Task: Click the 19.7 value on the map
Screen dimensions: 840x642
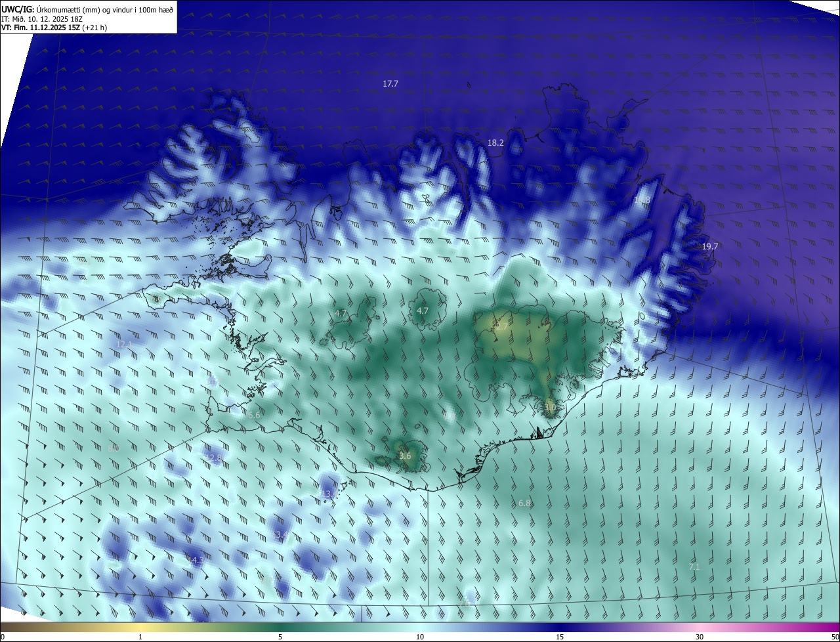Action: click(710, 246)
